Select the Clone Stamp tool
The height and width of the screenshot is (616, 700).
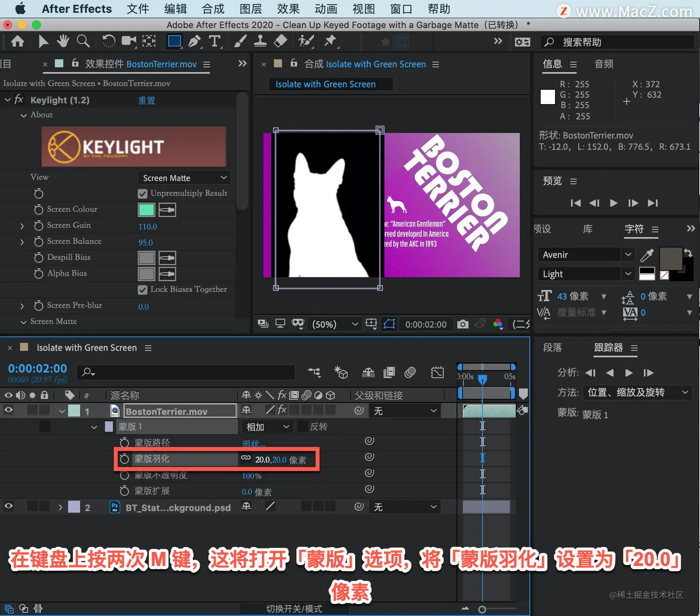(x=260, y=42)
